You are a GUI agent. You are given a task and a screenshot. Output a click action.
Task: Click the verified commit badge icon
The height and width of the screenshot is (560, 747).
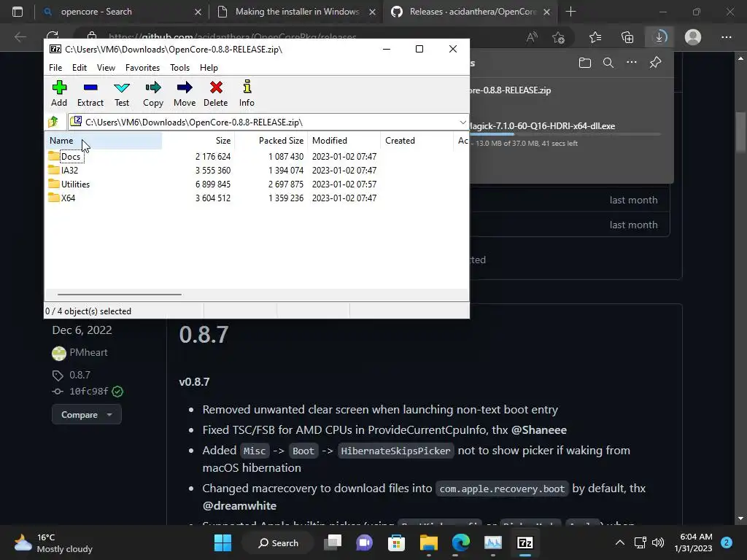point(117,392)
